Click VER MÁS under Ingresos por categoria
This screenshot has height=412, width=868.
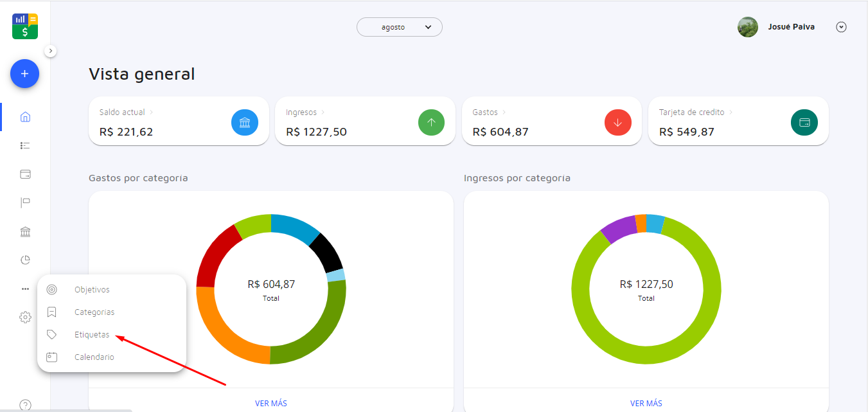646,403
